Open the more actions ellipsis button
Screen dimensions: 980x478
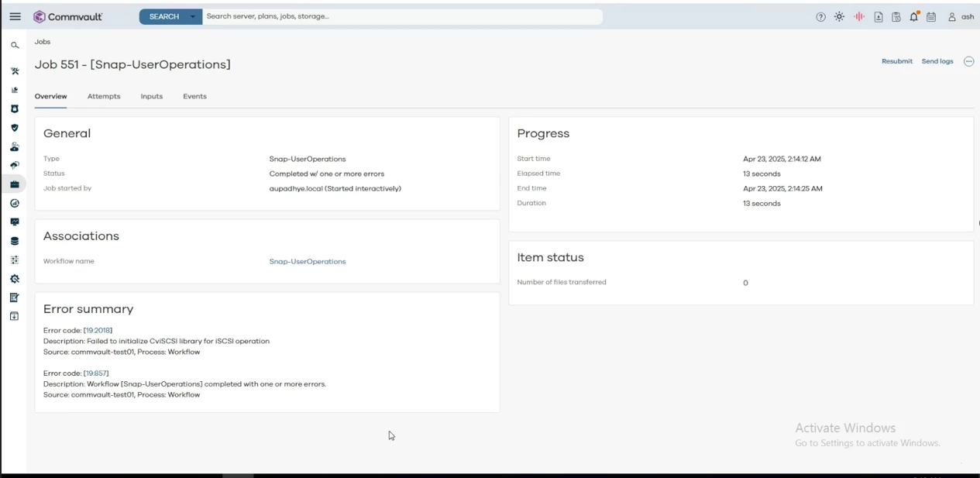point(968,61)
